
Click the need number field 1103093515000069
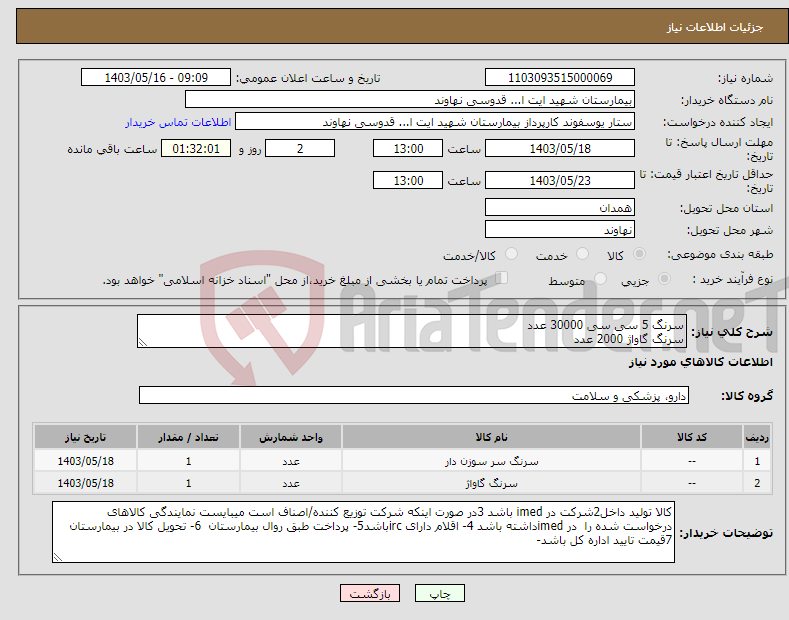pos(560,78)
